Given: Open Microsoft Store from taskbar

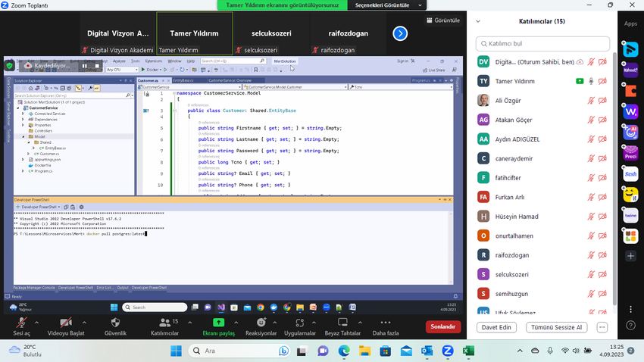Looking at the screenshot, I should 385,351.
